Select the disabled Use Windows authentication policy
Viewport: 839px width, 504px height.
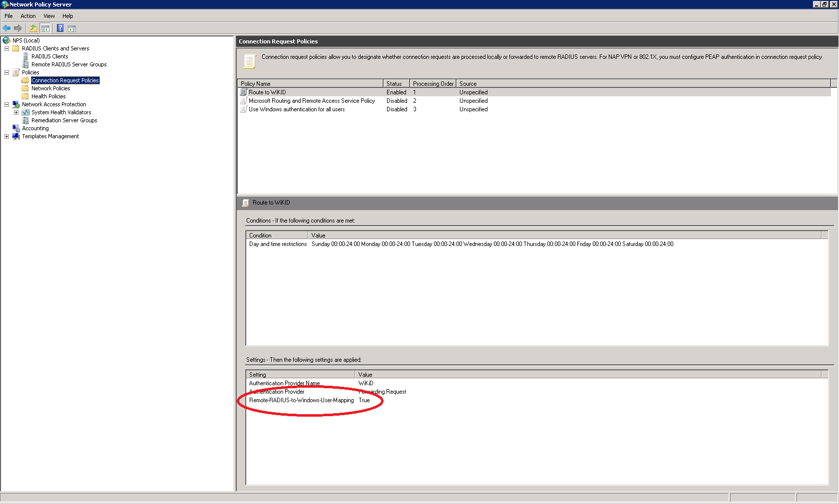(x=297, y=109)
